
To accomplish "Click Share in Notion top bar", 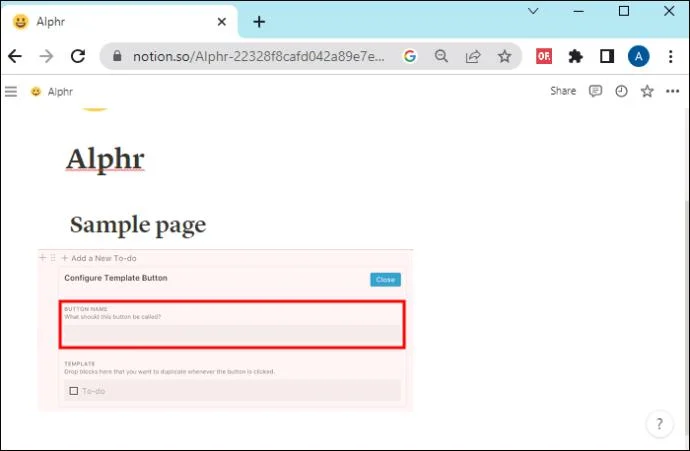I will coord(563,91).
